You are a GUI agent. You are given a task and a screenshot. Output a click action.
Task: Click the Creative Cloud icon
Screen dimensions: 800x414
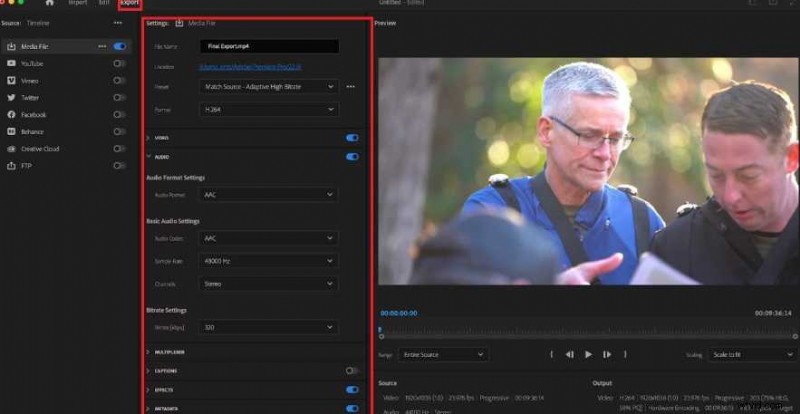[x=11, y=149]
